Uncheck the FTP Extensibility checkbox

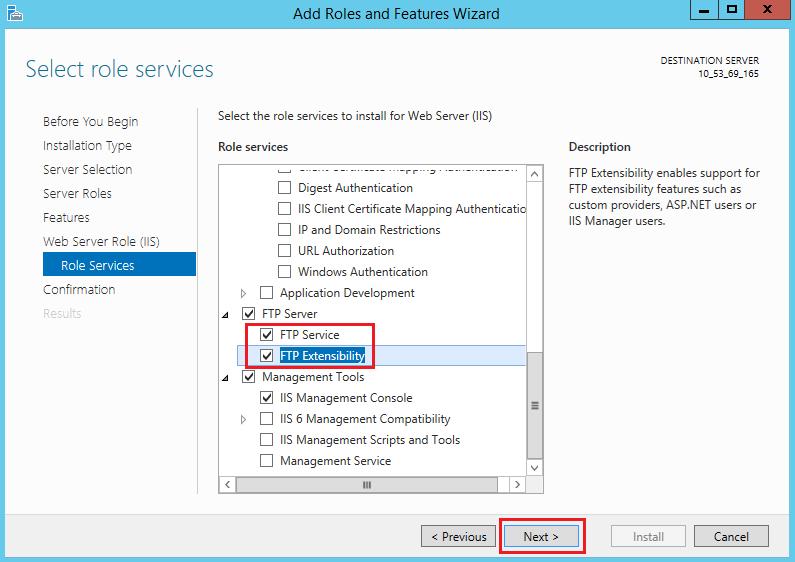(x=267, y=356)
